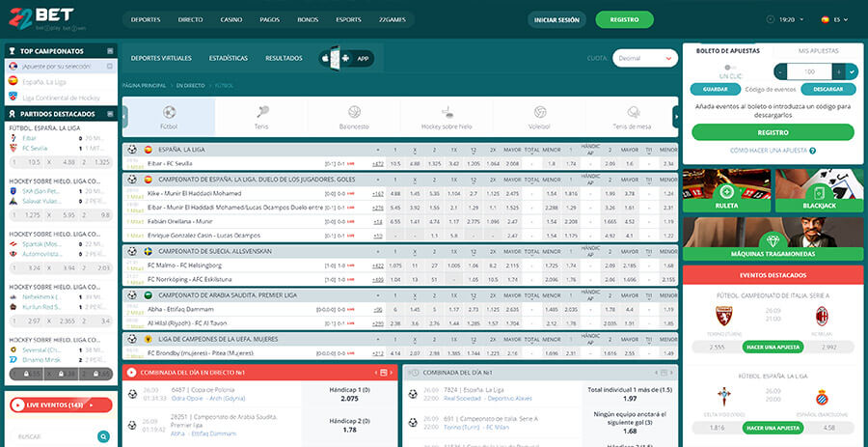Click the header Registro button
Viewport: 868px width, 447px height.
(x=624, y=20)
